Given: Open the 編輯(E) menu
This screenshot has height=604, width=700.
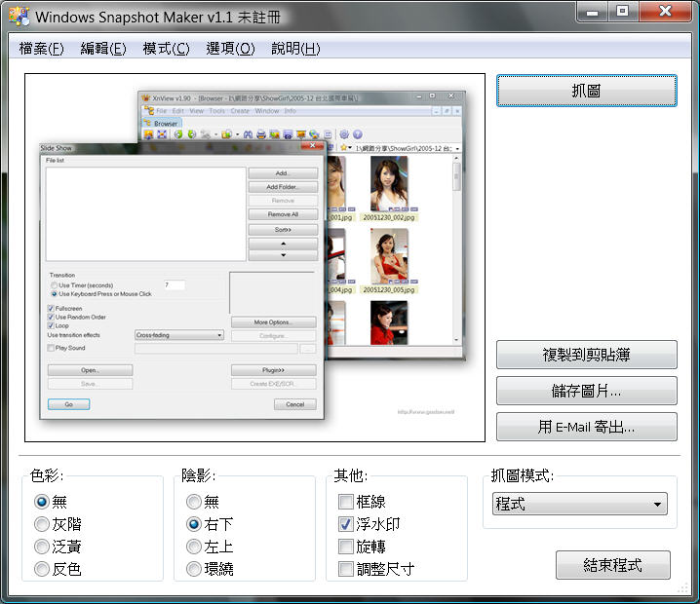Looking at the screenshot, I should tap(103, 48).
